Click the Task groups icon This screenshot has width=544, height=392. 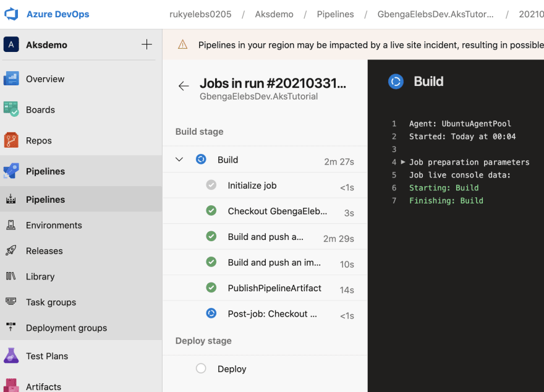11,301
